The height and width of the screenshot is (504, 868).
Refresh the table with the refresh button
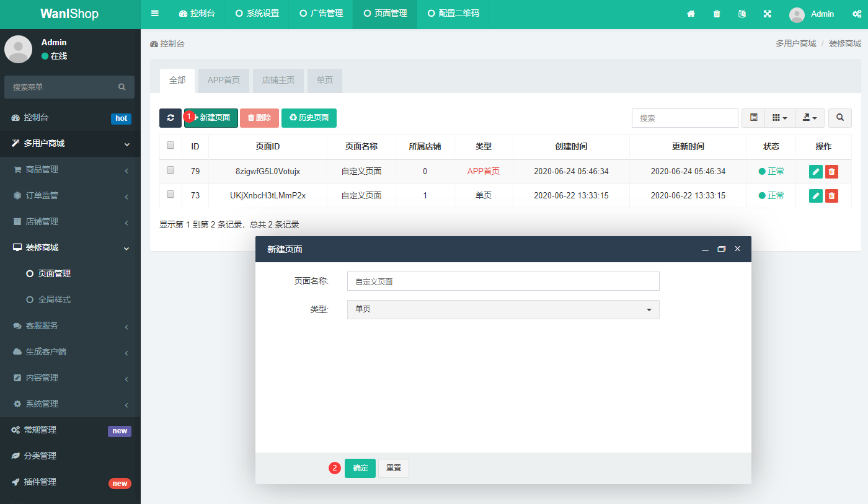[x=170, y=118]
